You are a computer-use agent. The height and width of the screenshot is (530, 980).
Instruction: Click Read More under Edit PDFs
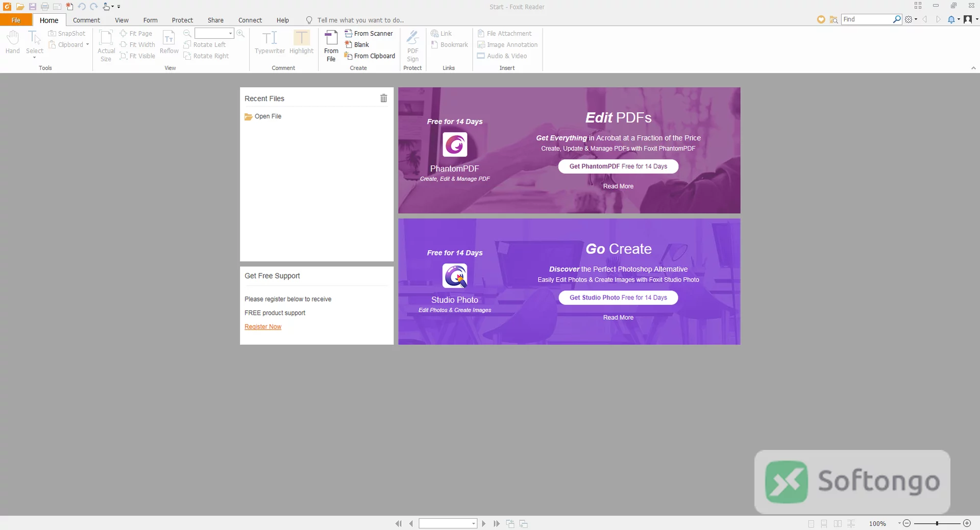pyautogui.click(x=618, y=186)
